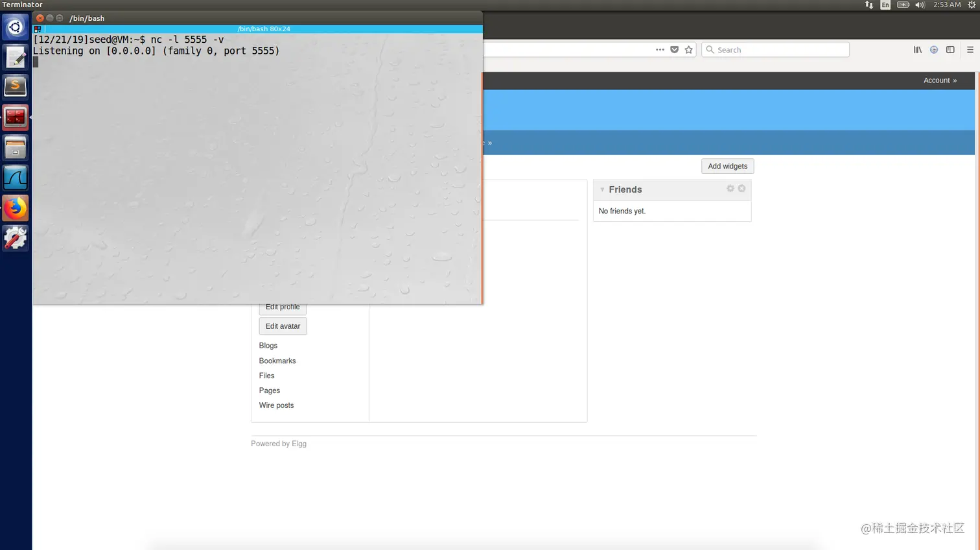Click the terminal cursor block

point(36,62)
